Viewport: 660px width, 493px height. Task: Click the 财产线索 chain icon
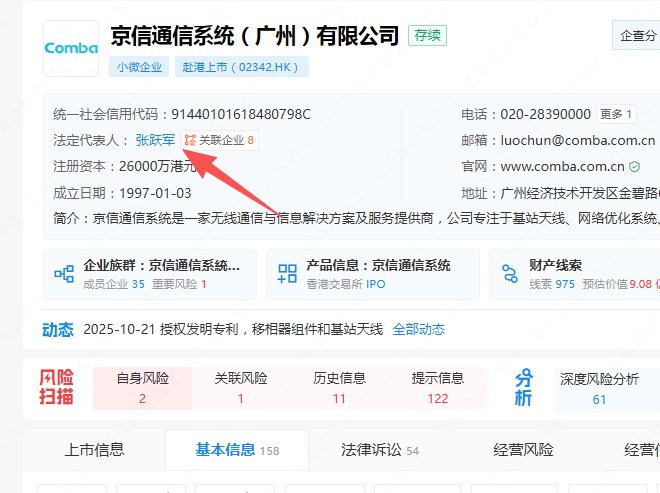(x=510, y=274)
